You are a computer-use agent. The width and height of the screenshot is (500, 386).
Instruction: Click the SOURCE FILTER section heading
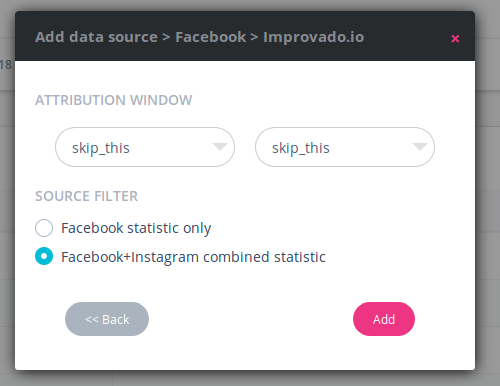pos(87,196)
